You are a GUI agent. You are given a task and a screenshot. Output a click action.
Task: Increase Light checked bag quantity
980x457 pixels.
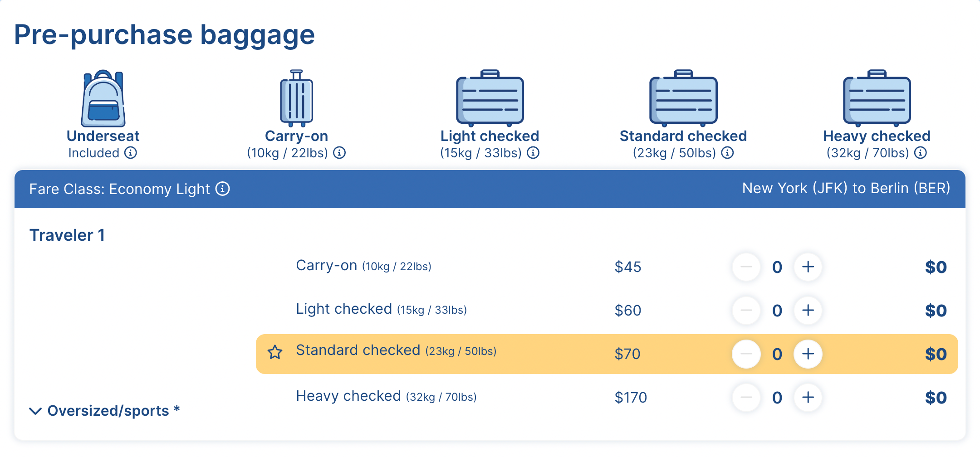point(808,311)
